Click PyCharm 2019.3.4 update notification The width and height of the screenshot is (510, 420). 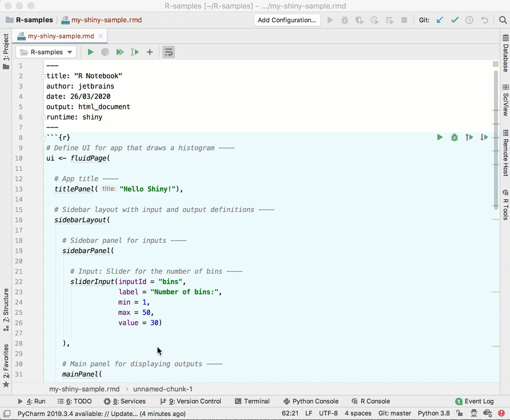[101, 414]
